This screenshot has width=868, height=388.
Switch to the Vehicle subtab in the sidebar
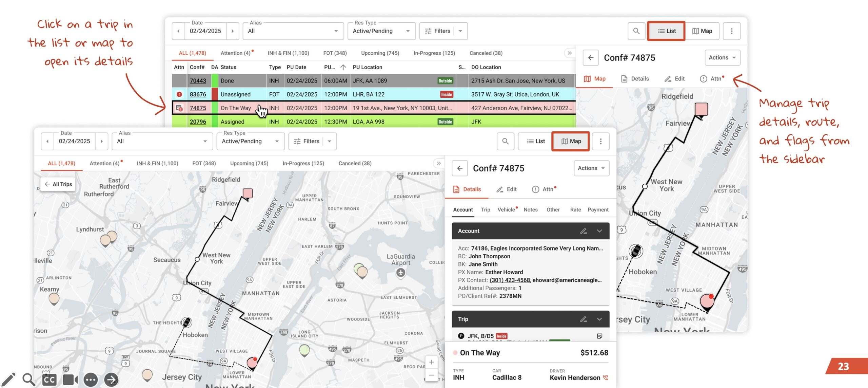pyautogui.click(x=506, y=210)
